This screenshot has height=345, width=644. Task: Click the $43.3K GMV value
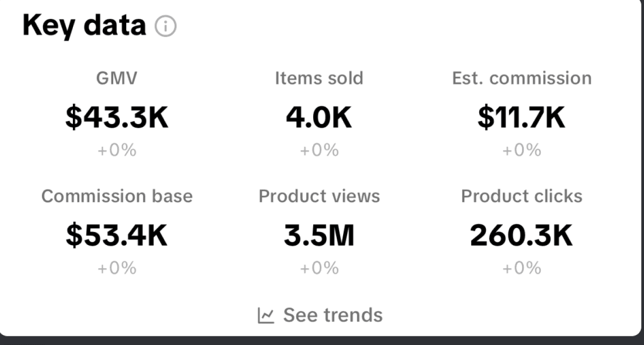pyautogui.click(x=117, y=117)
